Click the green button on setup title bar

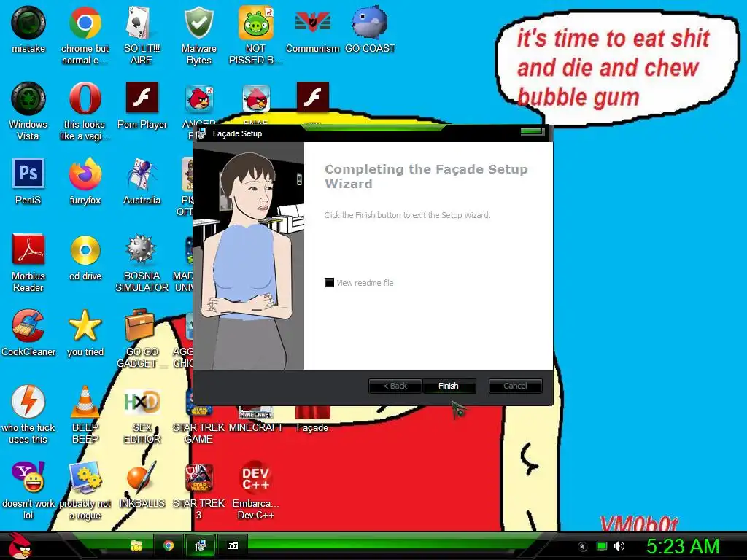[x=532, y=131]
